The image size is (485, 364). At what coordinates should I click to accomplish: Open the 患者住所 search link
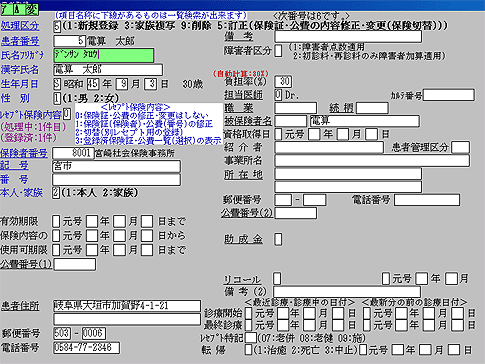(x=20, y=306)
